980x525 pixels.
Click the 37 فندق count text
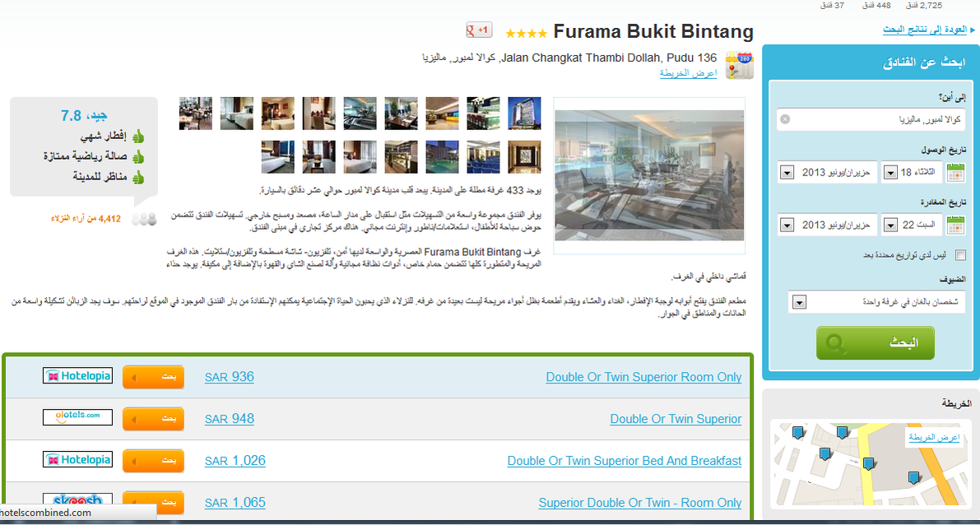point(832,5)
